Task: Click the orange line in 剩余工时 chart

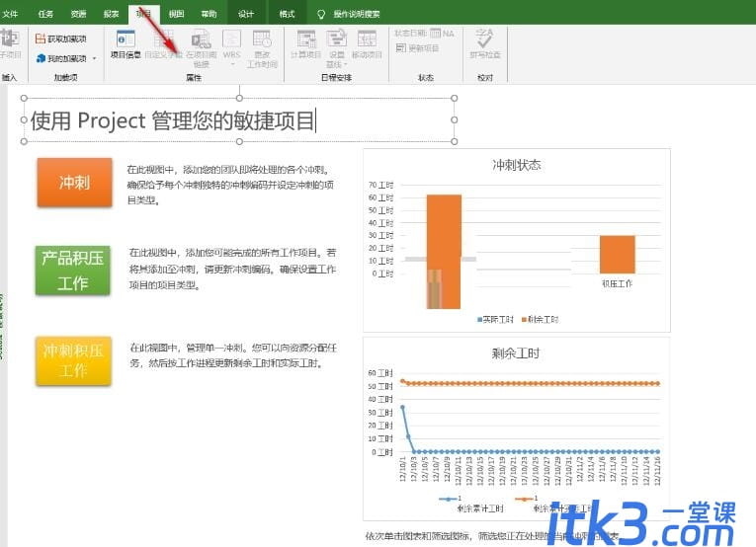Action: coord(531,384)
